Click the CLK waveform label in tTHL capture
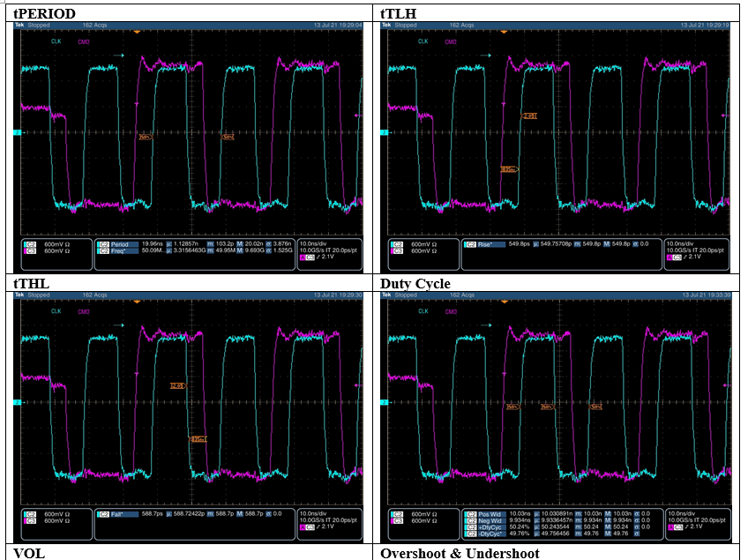The image size is (748, 560). [x=56, y=311]
